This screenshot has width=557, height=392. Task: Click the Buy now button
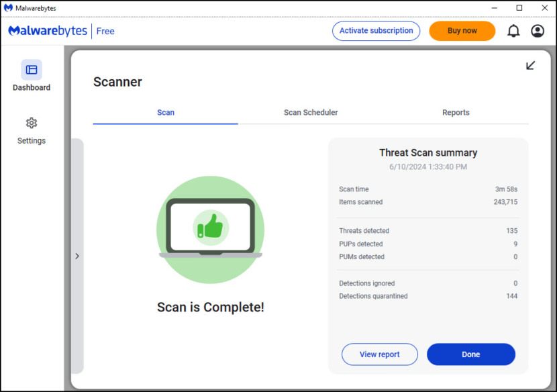(x=462, y=30)
